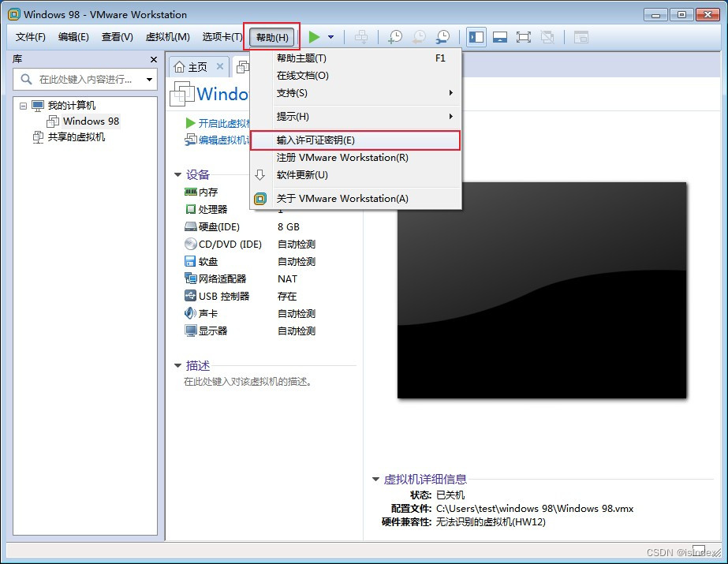Select 我的计算机 in the library tree
The height and width of the screenshot is (564, 728).
point(72,106)
